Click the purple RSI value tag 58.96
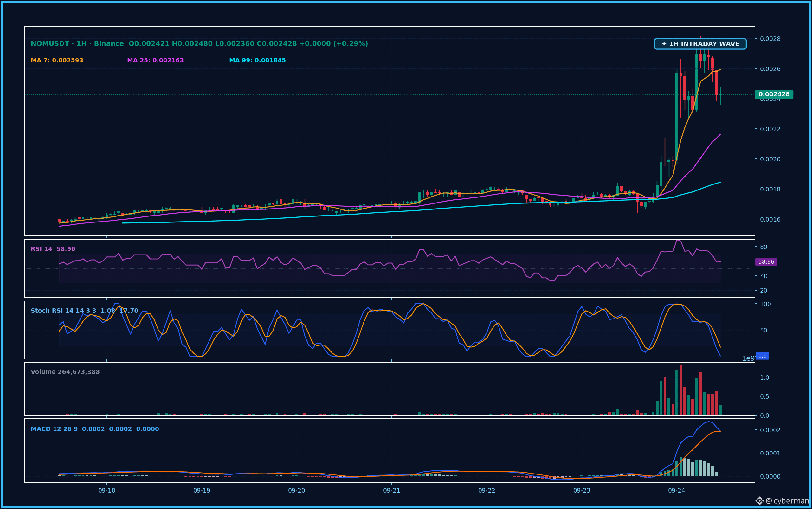The width and height of the screenshot is (812, 509). [766, 261]
